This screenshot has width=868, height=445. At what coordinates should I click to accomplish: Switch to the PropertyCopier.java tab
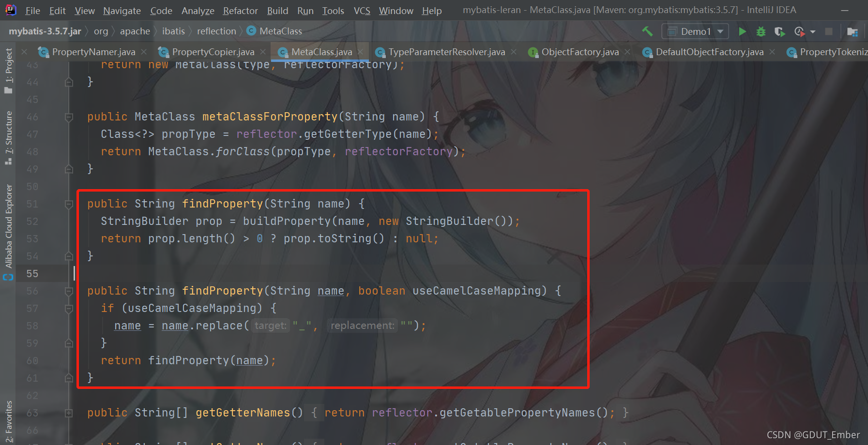pos(213,52)
